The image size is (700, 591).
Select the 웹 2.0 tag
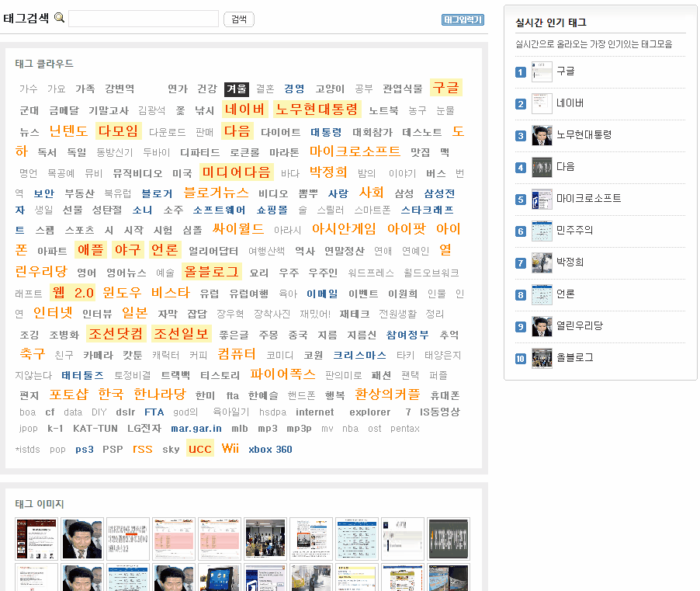pyautogui.click(x=72, y=293)
